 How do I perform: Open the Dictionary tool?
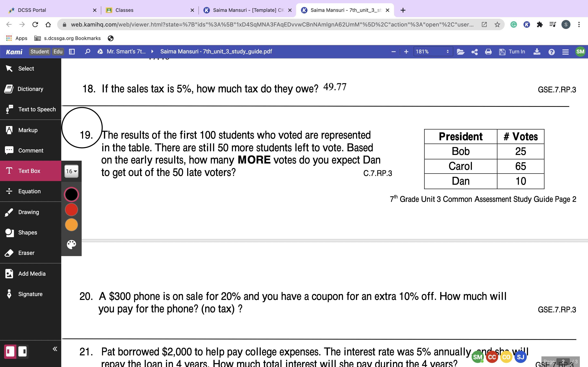(30, 89)
